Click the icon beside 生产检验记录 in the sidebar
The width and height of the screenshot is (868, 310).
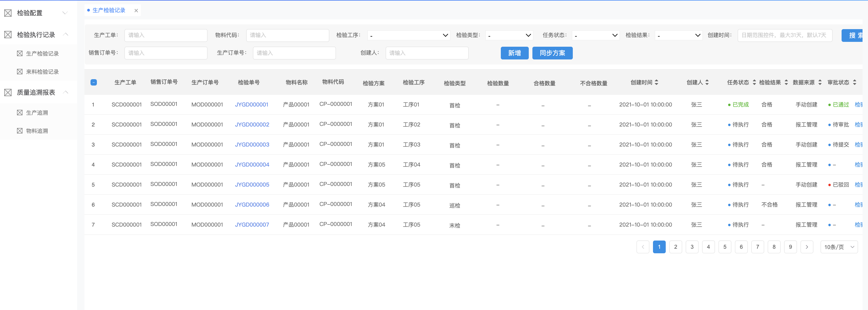20,53
